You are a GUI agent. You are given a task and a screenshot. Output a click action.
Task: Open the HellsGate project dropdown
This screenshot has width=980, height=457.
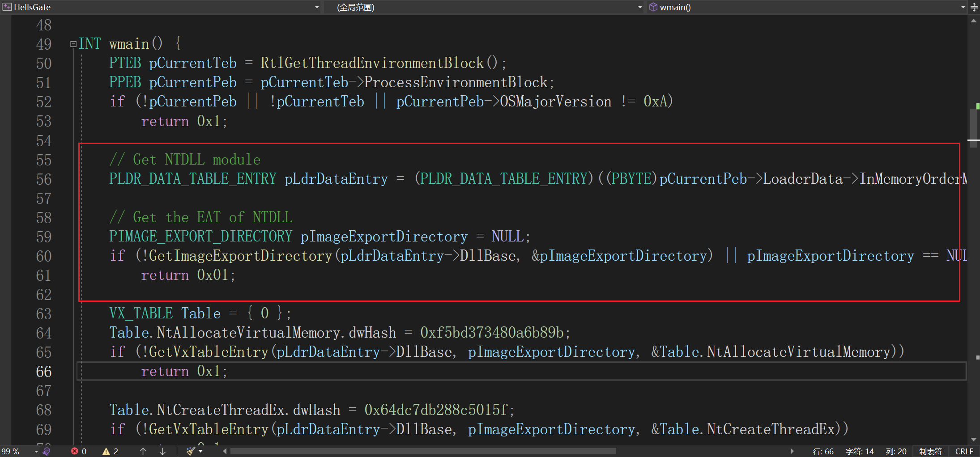coord(317,7)
